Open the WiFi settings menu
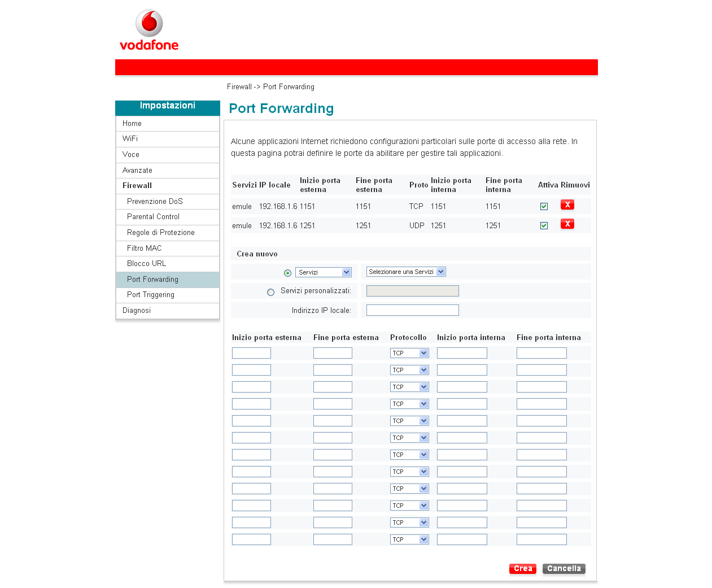Viewport: 712px width, 588px height. coord(168,139)
